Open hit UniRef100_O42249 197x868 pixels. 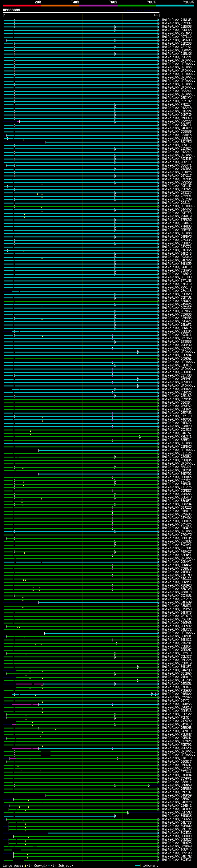177,152
